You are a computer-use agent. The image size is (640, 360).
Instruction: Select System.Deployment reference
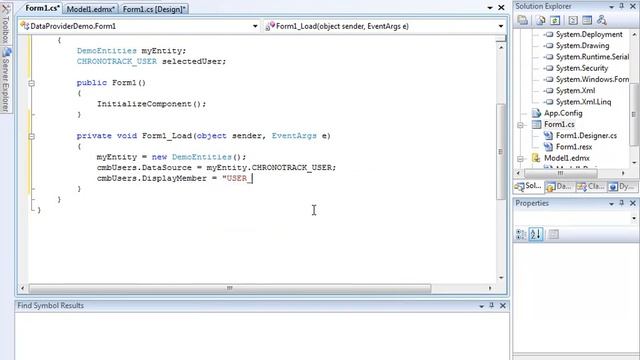(x=589, y=34)
